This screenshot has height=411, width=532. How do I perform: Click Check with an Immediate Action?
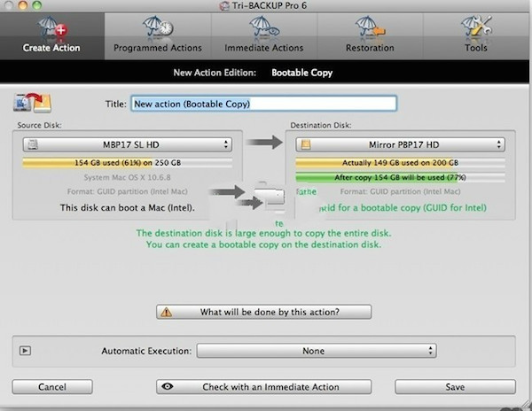click(263, 386)
